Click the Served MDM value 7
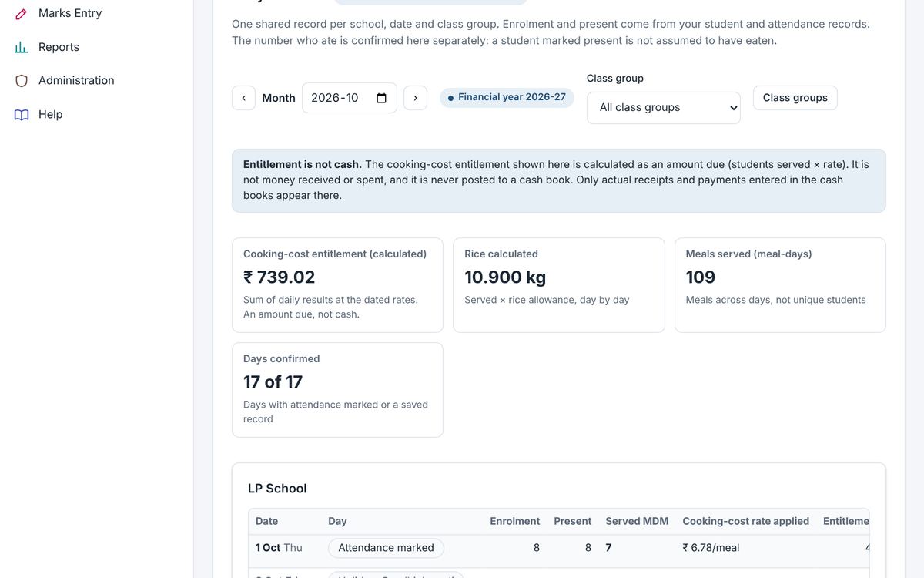The width and height of the screenshot is (924, 578). tap(608, 548)
